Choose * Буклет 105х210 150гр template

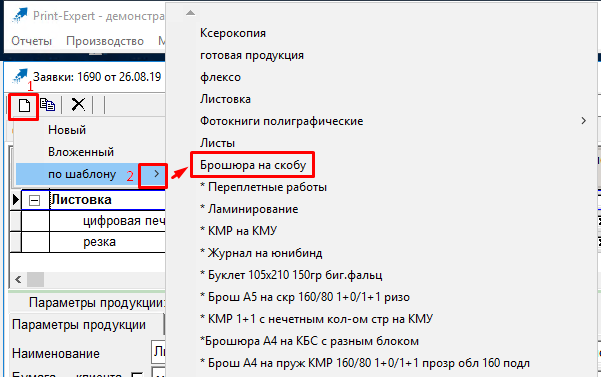point(291,275)
